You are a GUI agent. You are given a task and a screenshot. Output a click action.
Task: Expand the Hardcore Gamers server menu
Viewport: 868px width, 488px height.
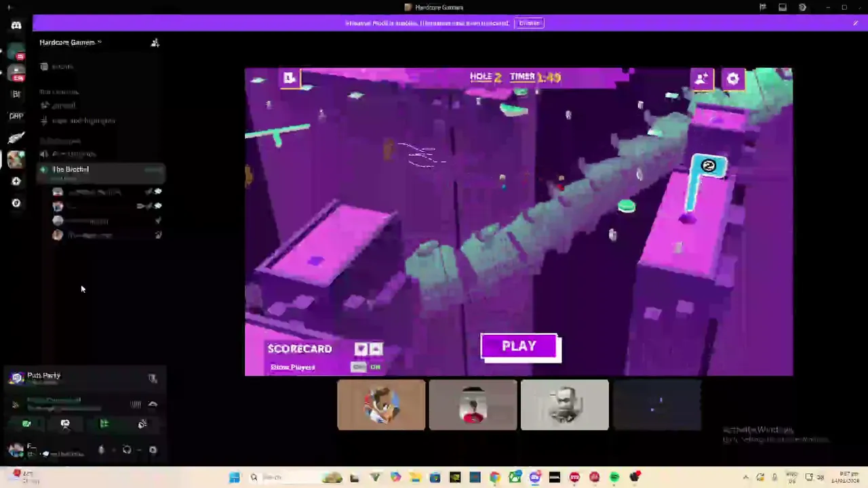70,42
